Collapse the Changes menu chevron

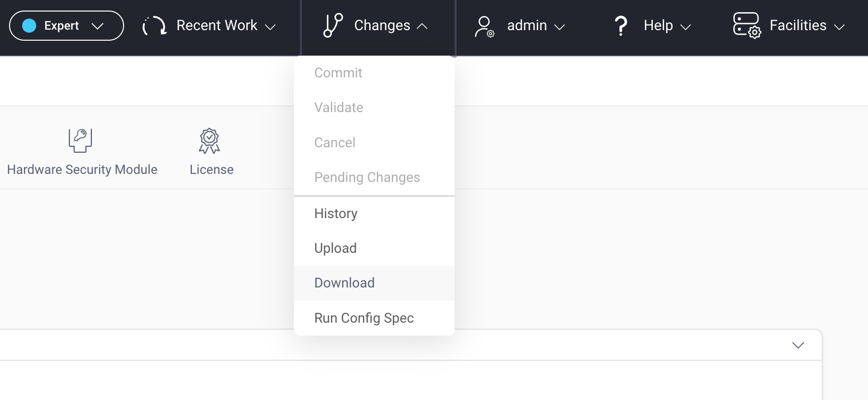422,26
